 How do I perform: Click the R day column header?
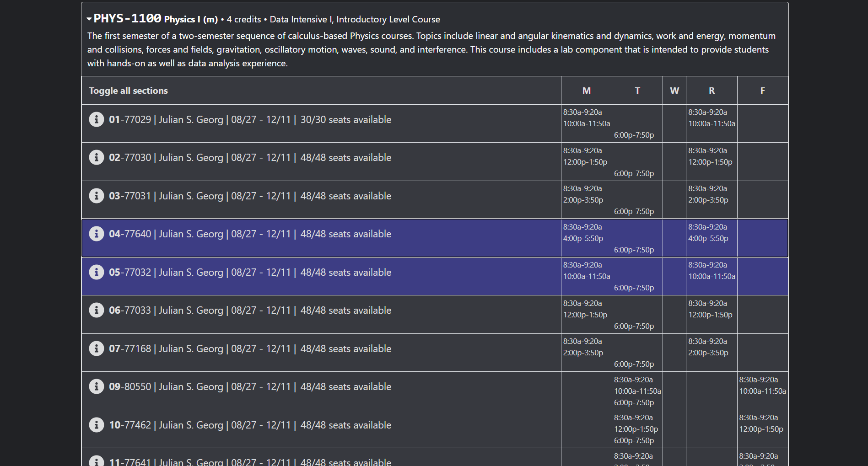[712, 91]
